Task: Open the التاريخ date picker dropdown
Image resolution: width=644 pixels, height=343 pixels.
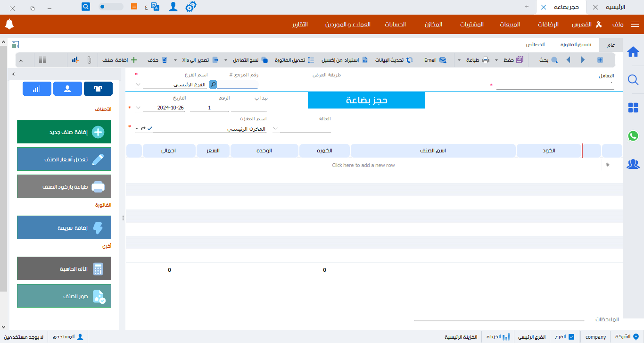Action: pyautogui.click(x=137, y=108)
